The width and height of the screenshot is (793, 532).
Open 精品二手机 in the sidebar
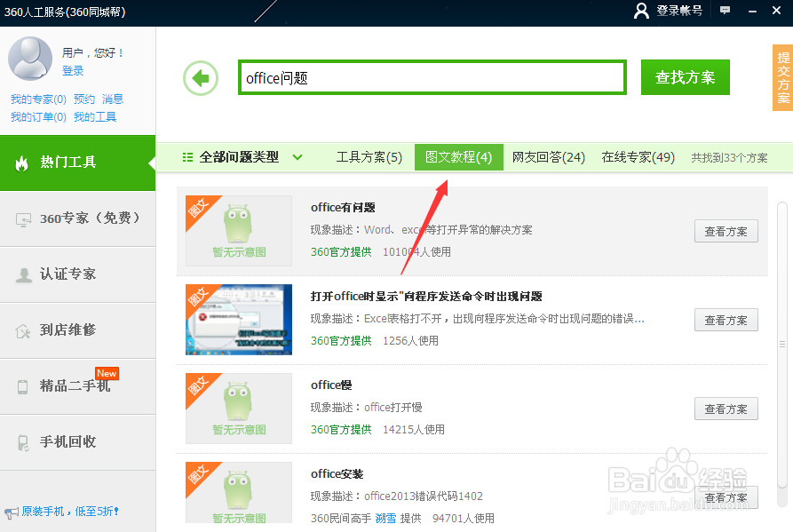[x=78, y=386]
